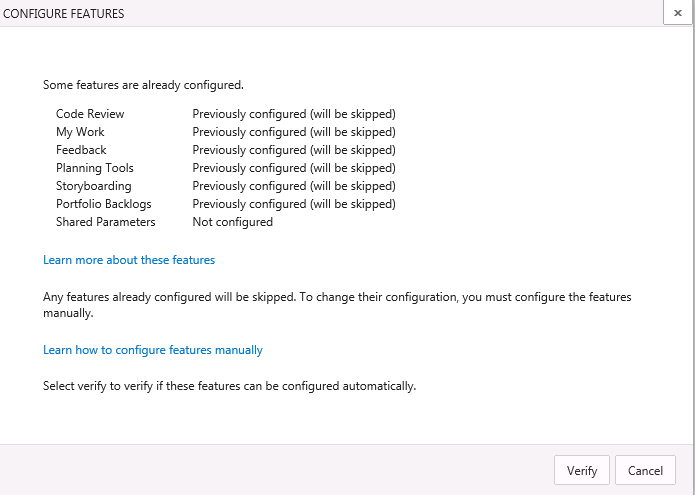Image resolution: width=695 pixels, height=495 pixels.
Task: Select the Planning Tools feature entry
Action: pyautogui.click(x=95, y=168)
